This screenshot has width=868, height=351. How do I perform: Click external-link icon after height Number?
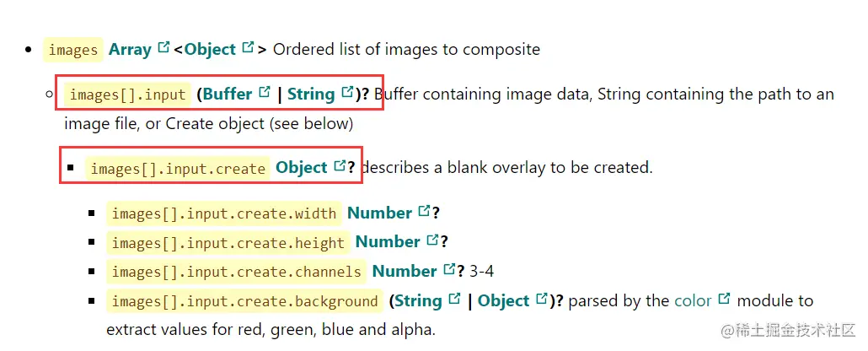point(433,240)
